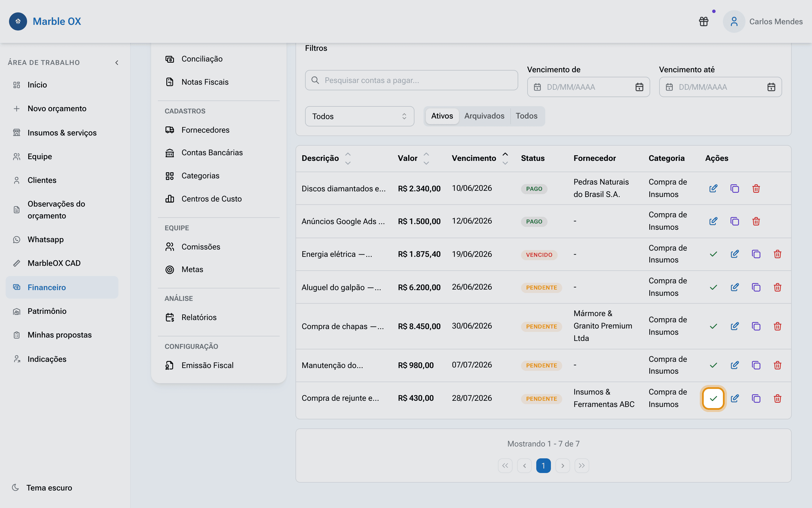Viewport: 812px width, 508px height.
Task: Select the Ativos filter tab
Action: (x=442, y=116)
